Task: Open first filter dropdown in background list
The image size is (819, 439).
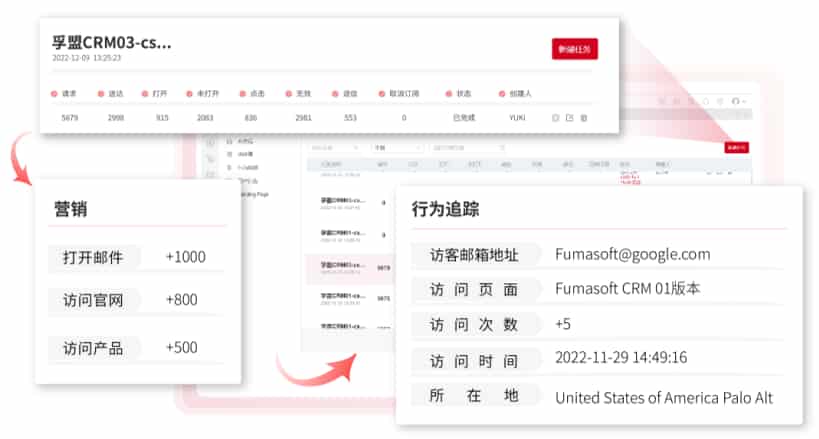Action: [x=335, y=147]
